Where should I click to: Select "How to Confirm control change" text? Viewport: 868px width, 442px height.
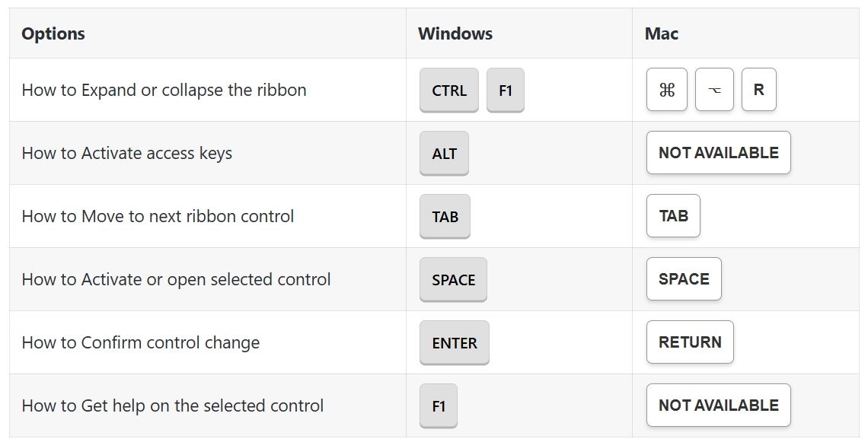(x=140, y=342)
